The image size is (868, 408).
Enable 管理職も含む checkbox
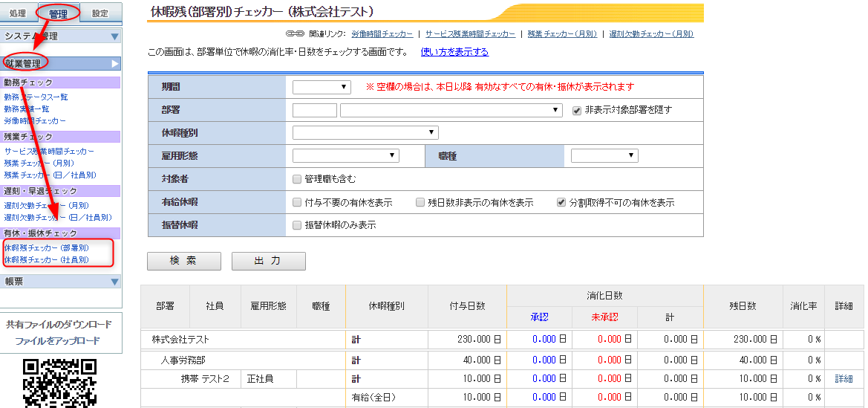pos(297,179)
